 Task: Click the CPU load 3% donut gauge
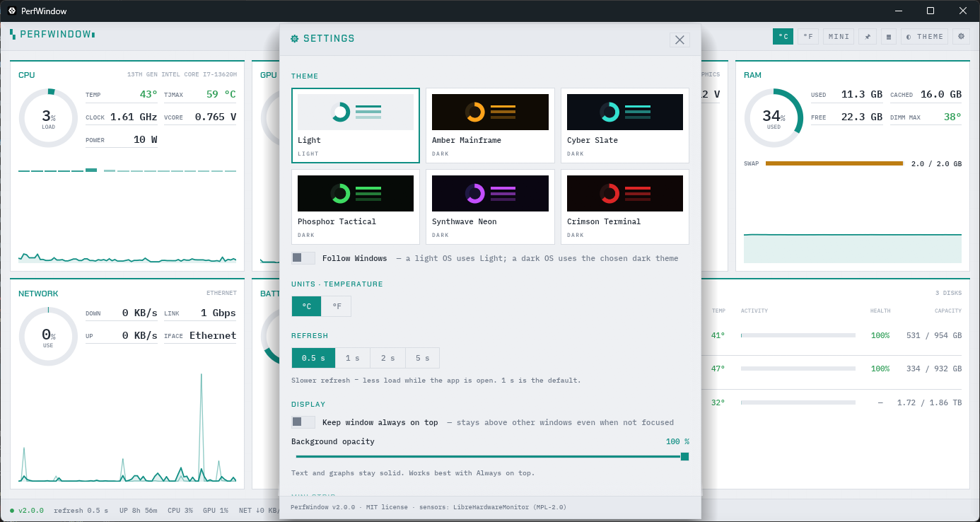(48, 118)
